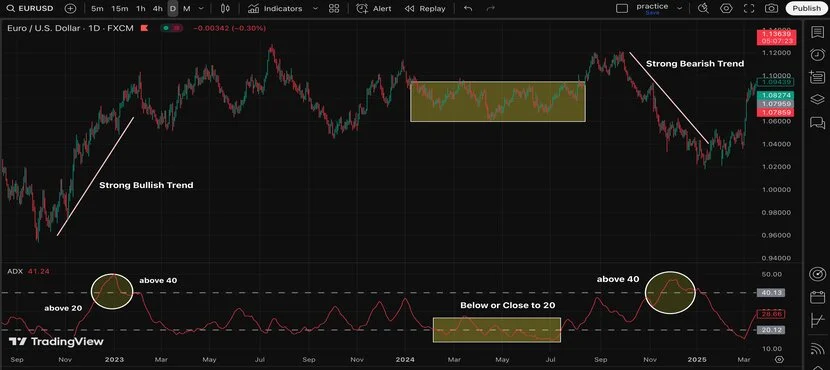Open the layout setup rectangle icon
830x370 pixels.
(x=622, y=8)
